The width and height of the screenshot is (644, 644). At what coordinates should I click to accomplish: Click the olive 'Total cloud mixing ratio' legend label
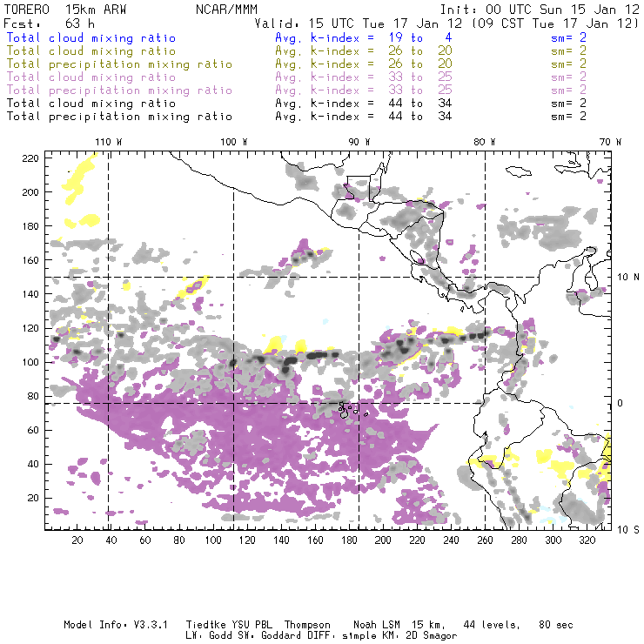click(91, 51)
